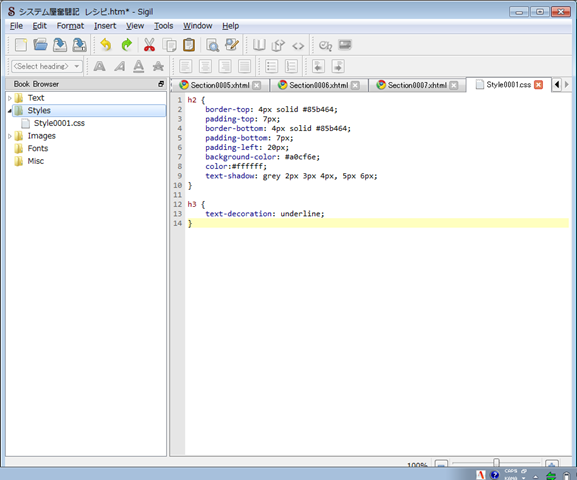Open an existing book with the folder icon
This screenshot has width=577, height=480.
(40, 45)
